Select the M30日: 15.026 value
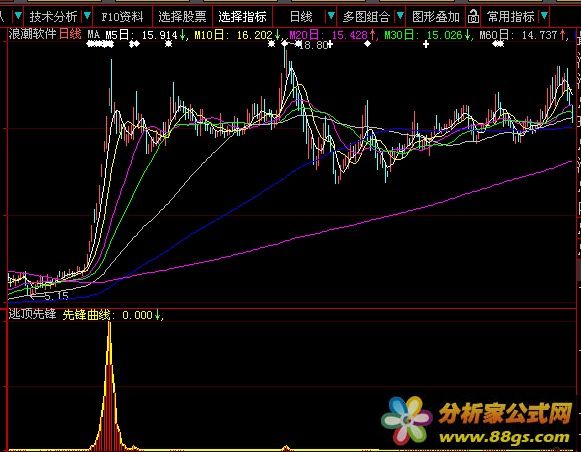 pyautogui.click(x=427, y=35)
